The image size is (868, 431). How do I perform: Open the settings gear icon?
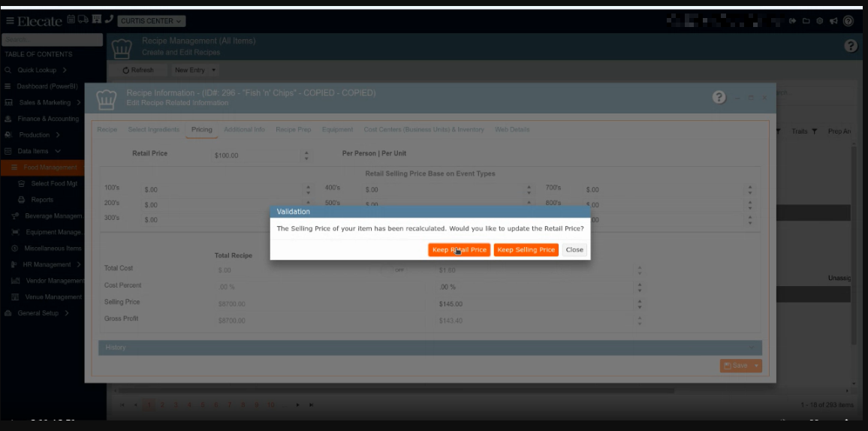(x=819, y=21)
